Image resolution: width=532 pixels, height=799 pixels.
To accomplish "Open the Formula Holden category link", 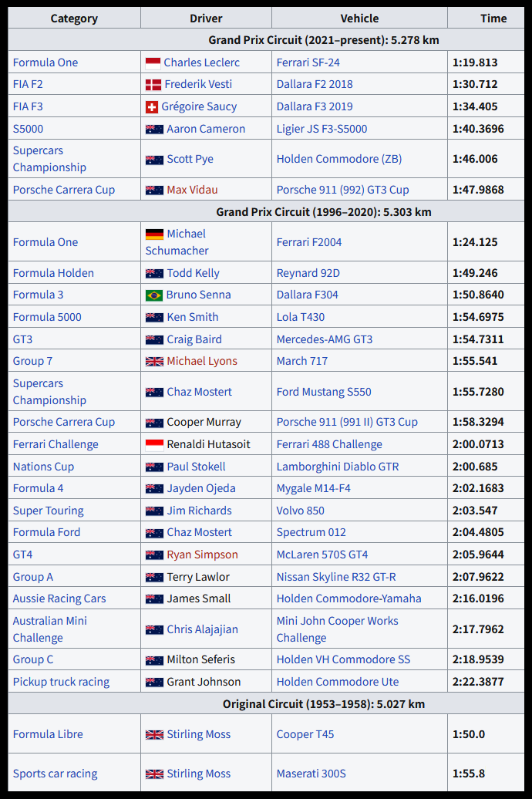I will click(x=53, y=273).
